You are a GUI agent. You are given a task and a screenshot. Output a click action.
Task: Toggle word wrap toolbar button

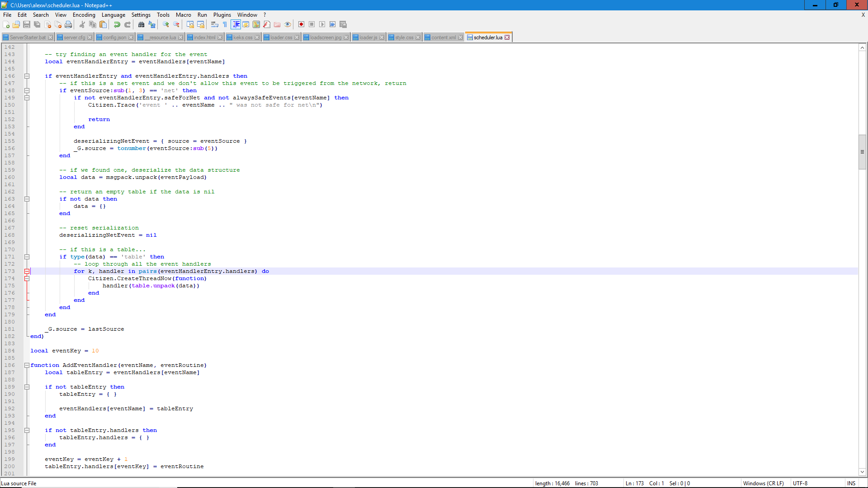pyautogui.click(x=215, y=24)
